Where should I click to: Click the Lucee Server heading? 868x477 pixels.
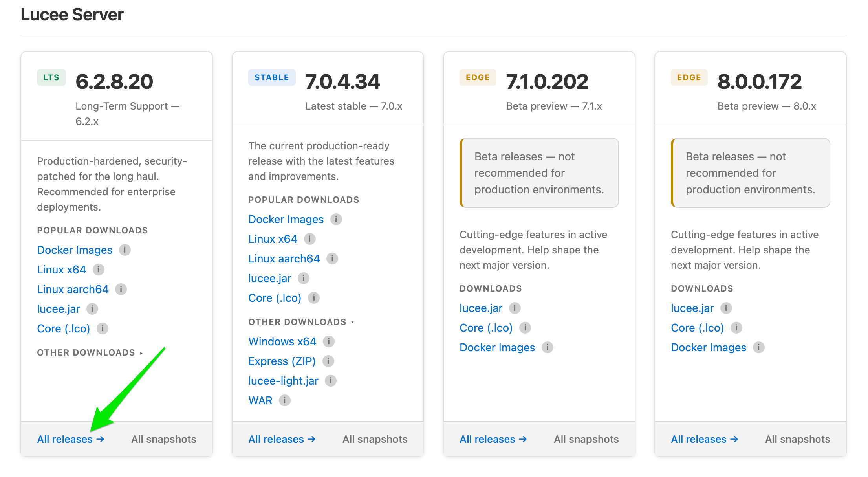coord(72,15)
